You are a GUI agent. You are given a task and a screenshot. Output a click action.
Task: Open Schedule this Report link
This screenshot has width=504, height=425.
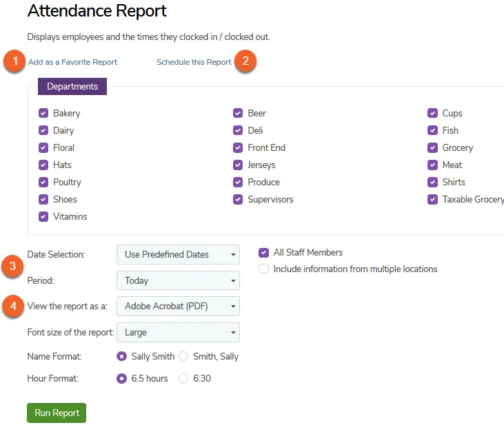coord(194,62)
